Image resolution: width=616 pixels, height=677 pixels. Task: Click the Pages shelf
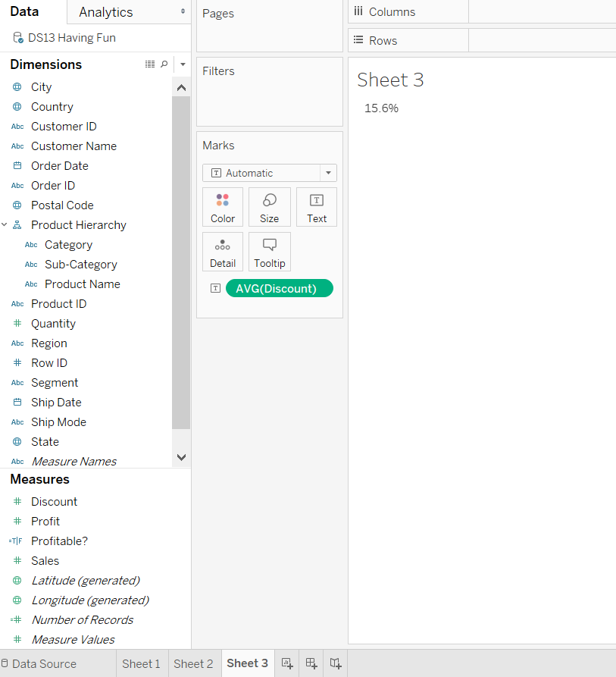[270, 26]
